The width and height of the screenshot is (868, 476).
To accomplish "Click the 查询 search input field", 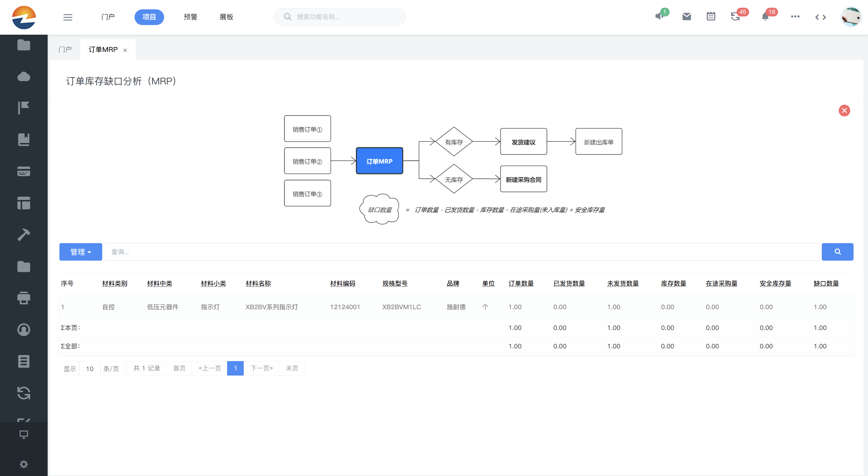I will (462, 252).
